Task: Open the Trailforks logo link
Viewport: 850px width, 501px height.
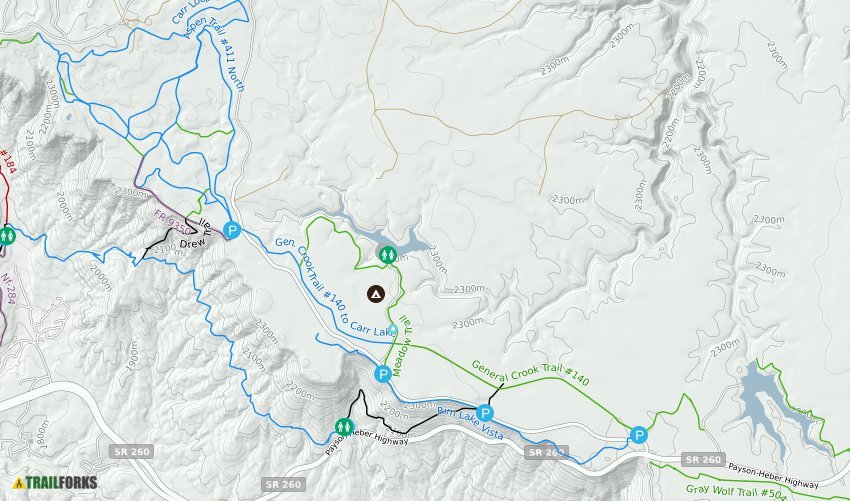Action: 55,483
